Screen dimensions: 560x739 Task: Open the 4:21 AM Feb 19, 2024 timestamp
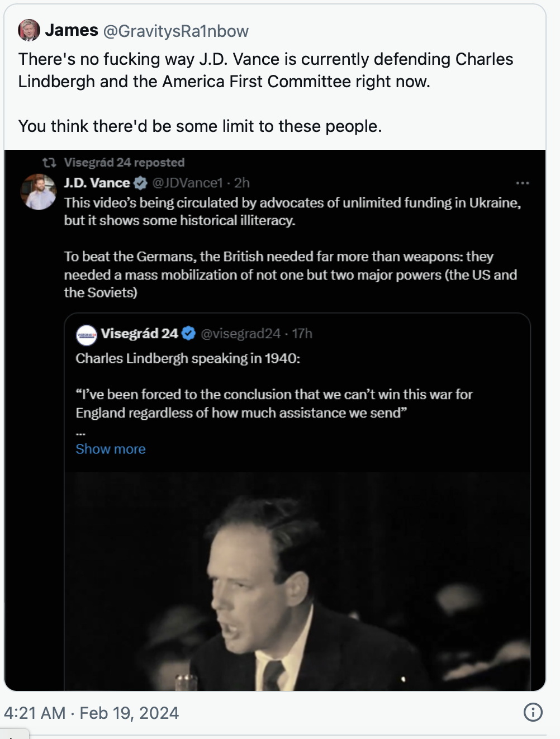click(x=91, y=713)
